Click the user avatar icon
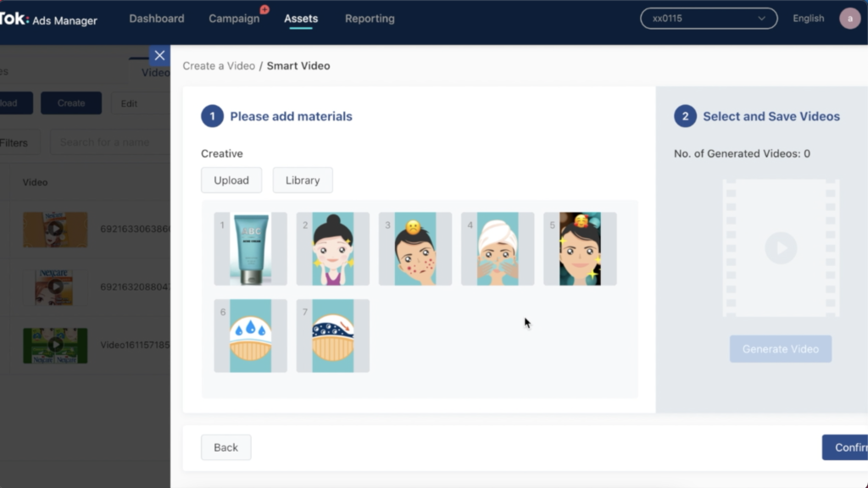 click(x=849, y=19)
